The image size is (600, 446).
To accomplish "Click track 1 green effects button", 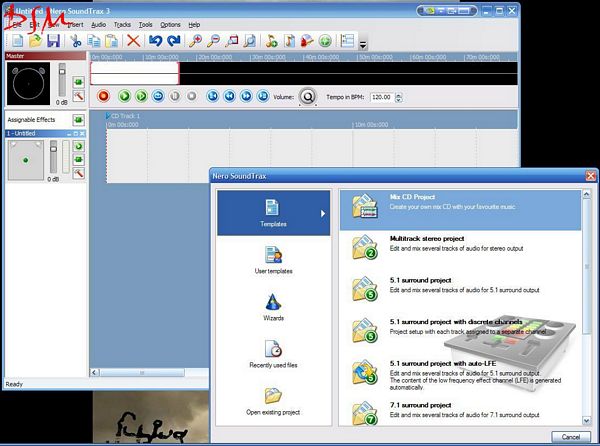I will pyautogui.click(x=78, y=160).
